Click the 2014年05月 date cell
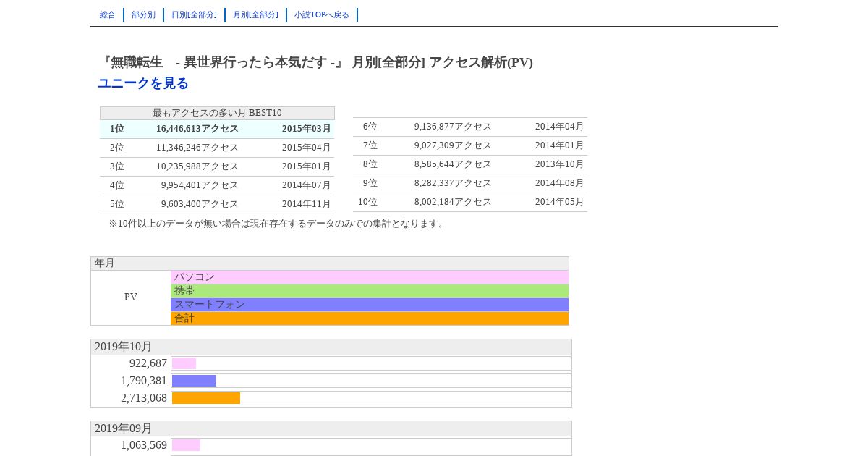 pyautogui.click(x=560, y=202)
